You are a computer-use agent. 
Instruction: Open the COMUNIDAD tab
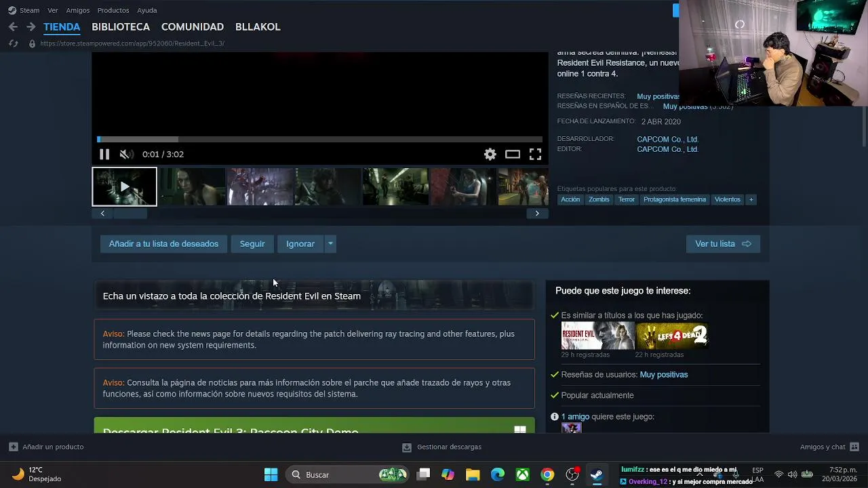[x=193, y=26]
